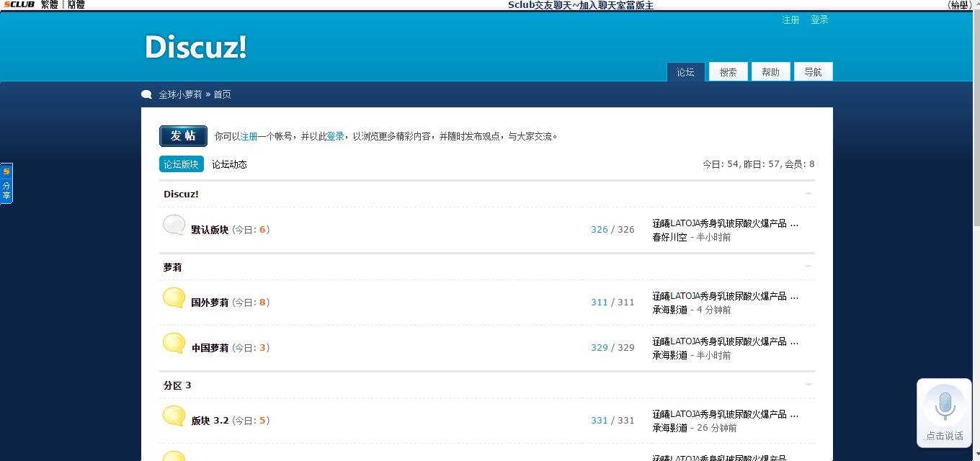Select the 导航 navigation tab
Screen dimensions: 980x461
click(813, 72)
